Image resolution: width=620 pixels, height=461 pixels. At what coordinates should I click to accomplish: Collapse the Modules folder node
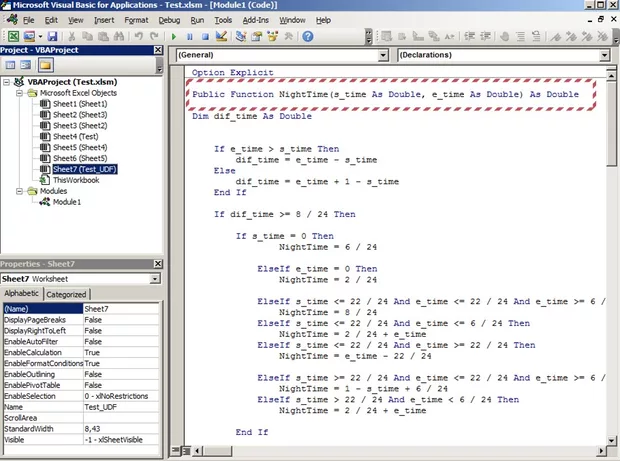coord(21,190)
